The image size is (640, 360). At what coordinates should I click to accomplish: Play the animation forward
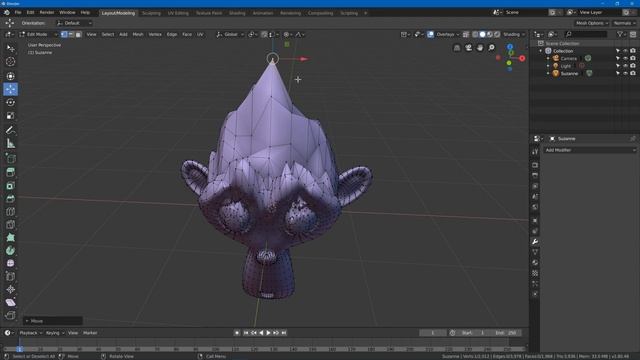[269, 333]
